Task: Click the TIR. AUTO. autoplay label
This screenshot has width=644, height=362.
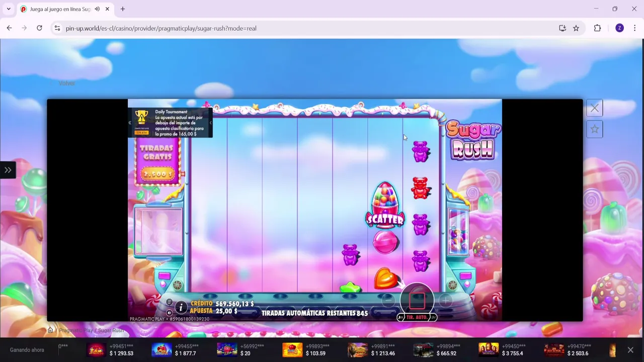Action: 417,317
